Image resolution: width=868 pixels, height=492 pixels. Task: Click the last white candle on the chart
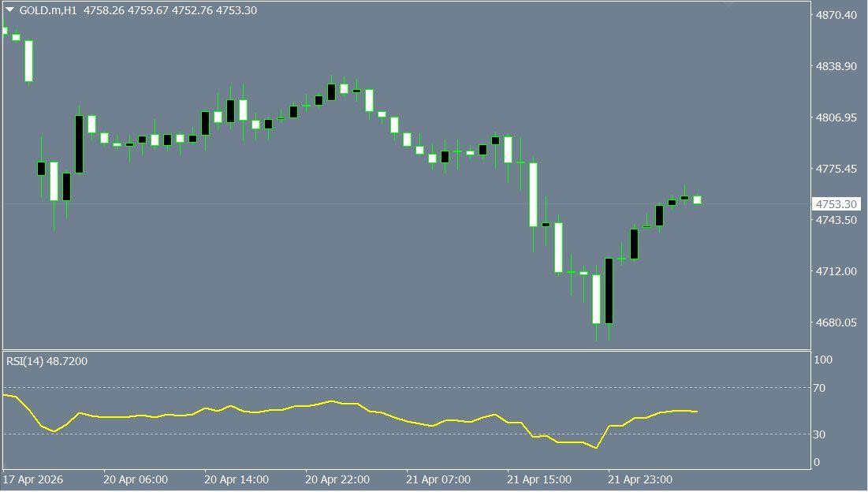(x=698, y=199)
